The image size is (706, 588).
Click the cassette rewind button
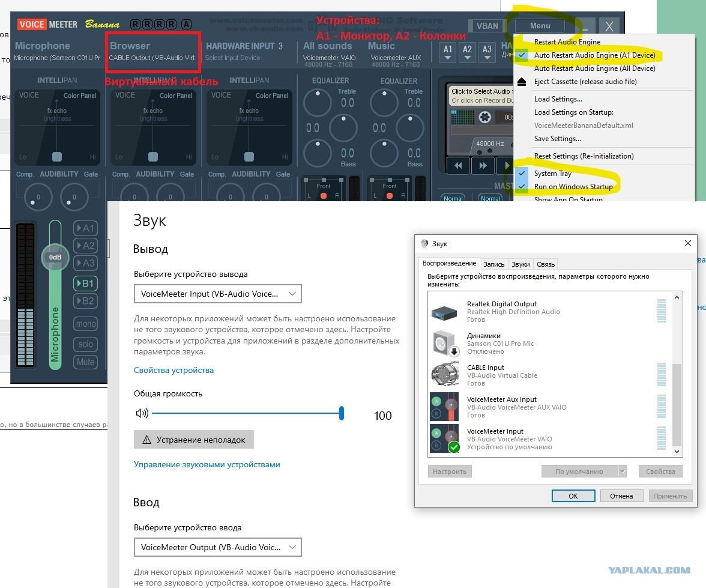click(458, 165)
